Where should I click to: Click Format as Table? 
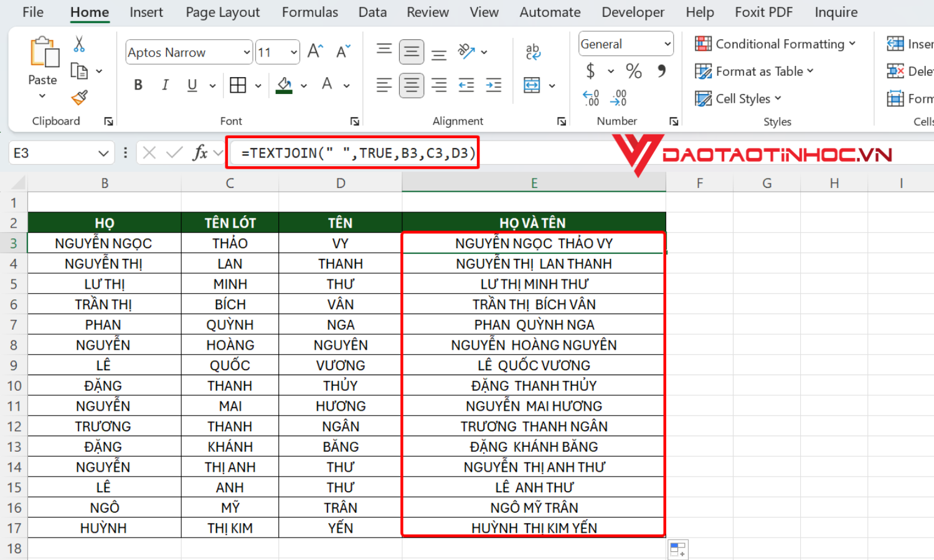tap(753, 71)
